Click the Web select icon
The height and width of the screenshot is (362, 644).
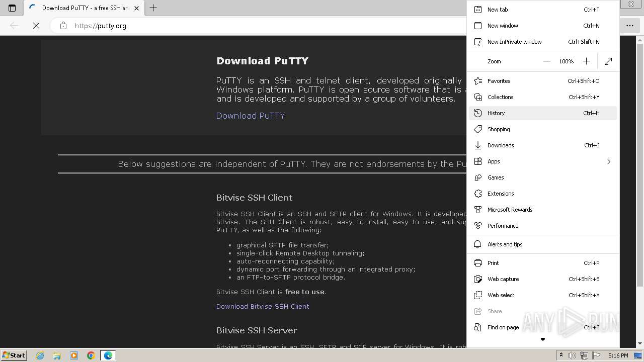478,295
